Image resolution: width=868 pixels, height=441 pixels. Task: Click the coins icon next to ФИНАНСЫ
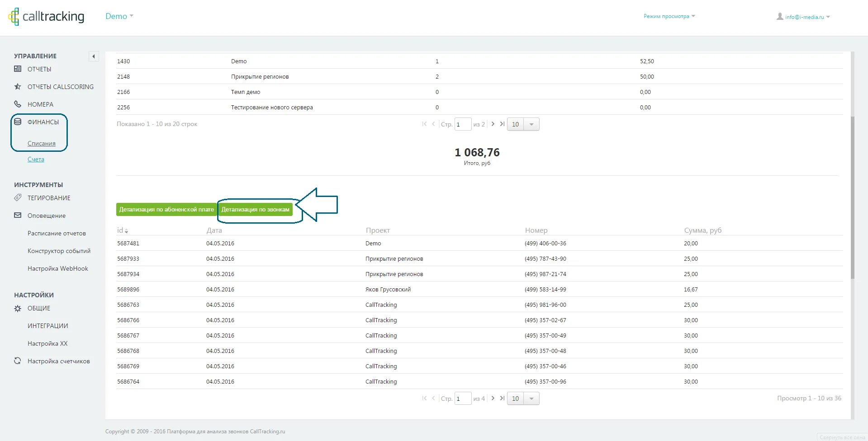point(18,122)
